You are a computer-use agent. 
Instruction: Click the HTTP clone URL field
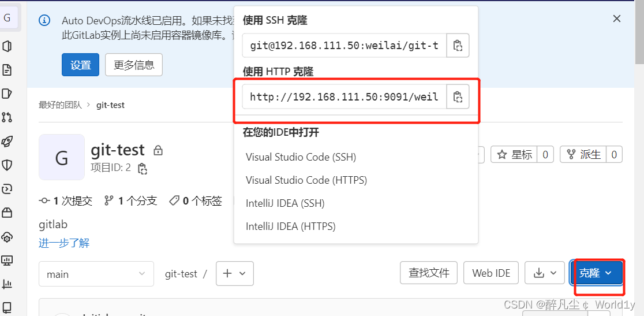point(345,97)
